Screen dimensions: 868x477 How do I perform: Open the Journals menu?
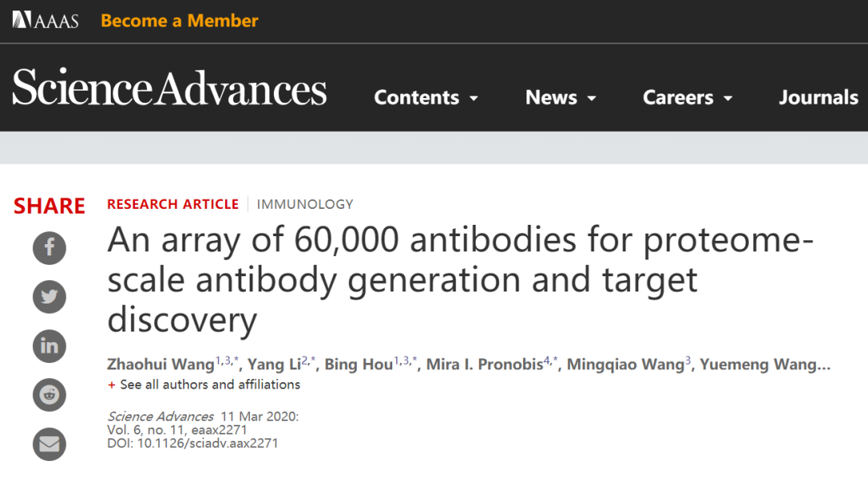(818, 98)
